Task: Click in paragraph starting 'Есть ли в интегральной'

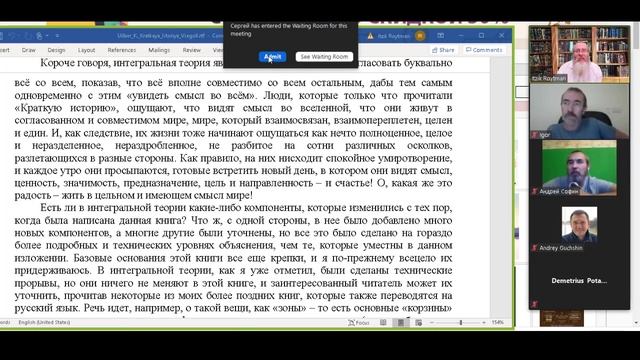Action: tap(233, 258)
